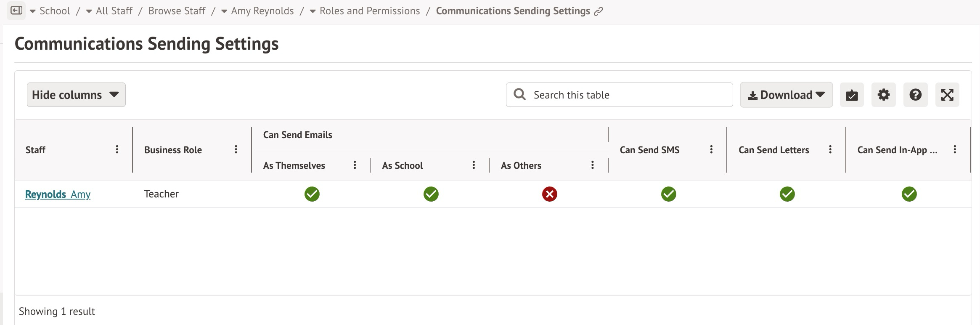The image size is (980, 325).
Task: Click the bulk action briefcase checkmark icon
Action: pos(851,95)
